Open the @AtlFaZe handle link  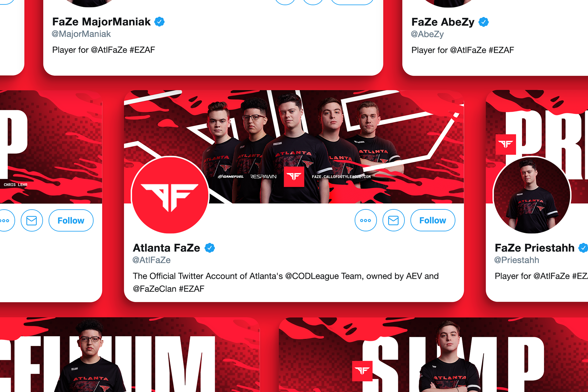tap(152, 260)
